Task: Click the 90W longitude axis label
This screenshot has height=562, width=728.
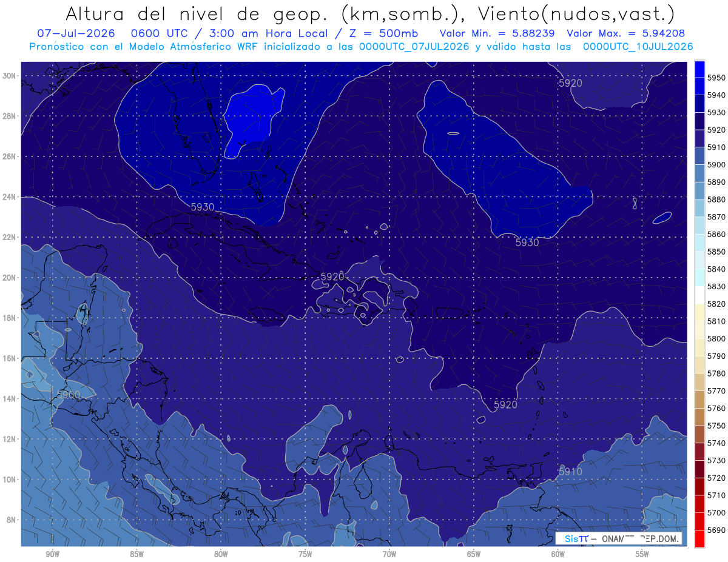Action: tap(52, 554)
